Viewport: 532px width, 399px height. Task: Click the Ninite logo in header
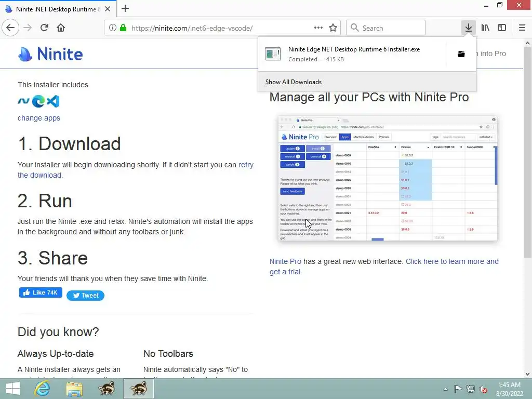50,54
